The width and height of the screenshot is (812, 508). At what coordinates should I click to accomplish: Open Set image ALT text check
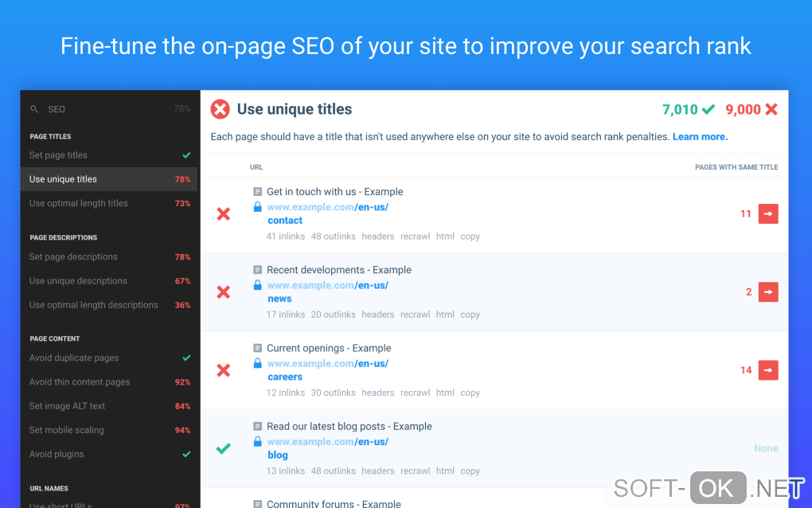109,406
